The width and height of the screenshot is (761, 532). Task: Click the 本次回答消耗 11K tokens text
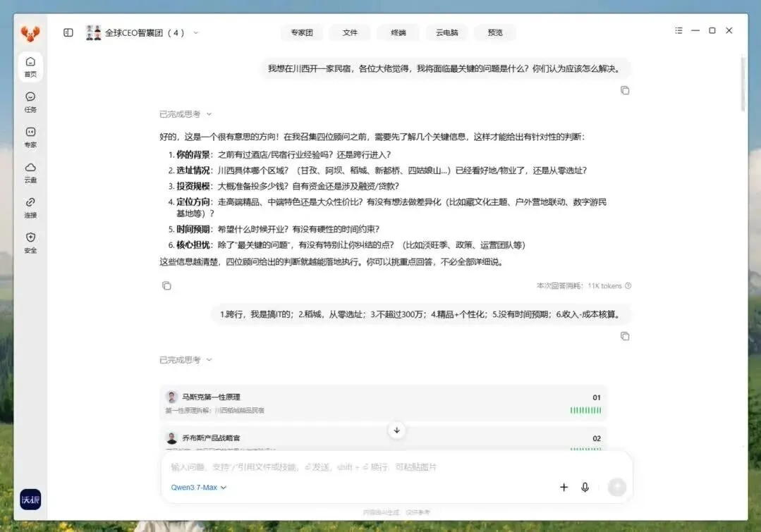[579, 285]
